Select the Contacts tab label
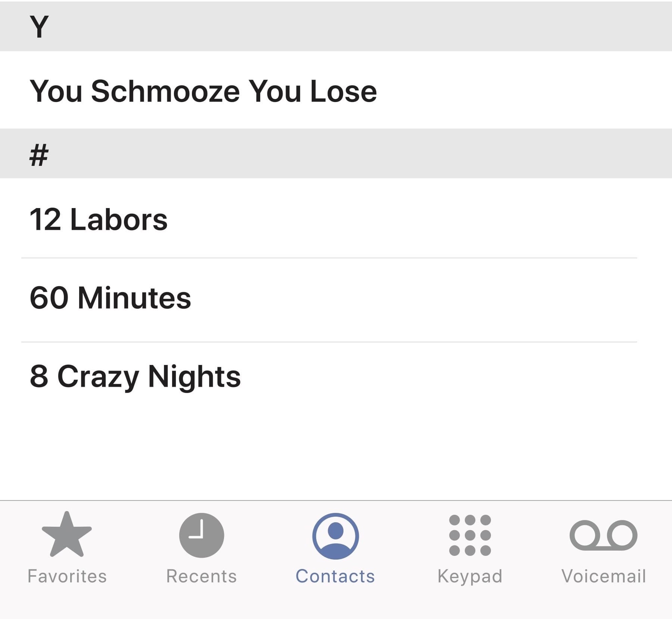 pyautogui.click(x=335, y=576)
